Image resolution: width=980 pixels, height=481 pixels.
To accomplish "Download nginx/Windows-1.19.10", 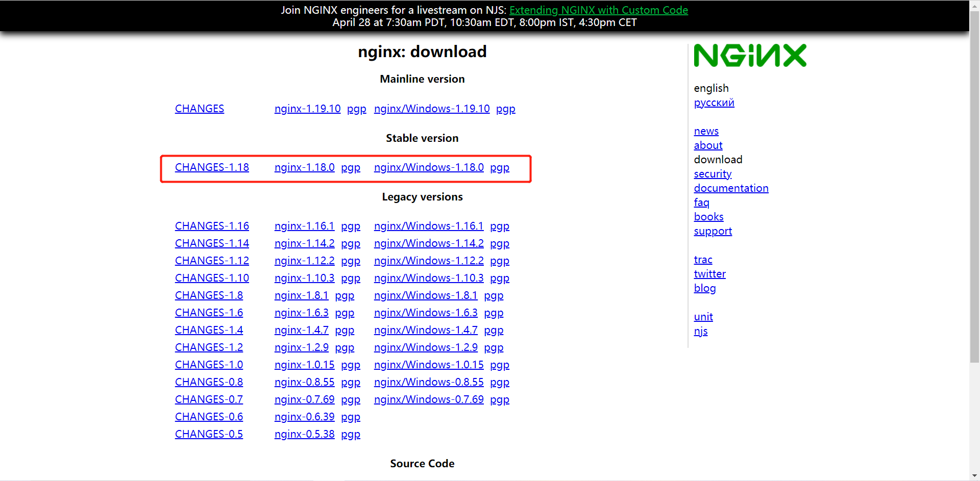I will tap(432, 109).
